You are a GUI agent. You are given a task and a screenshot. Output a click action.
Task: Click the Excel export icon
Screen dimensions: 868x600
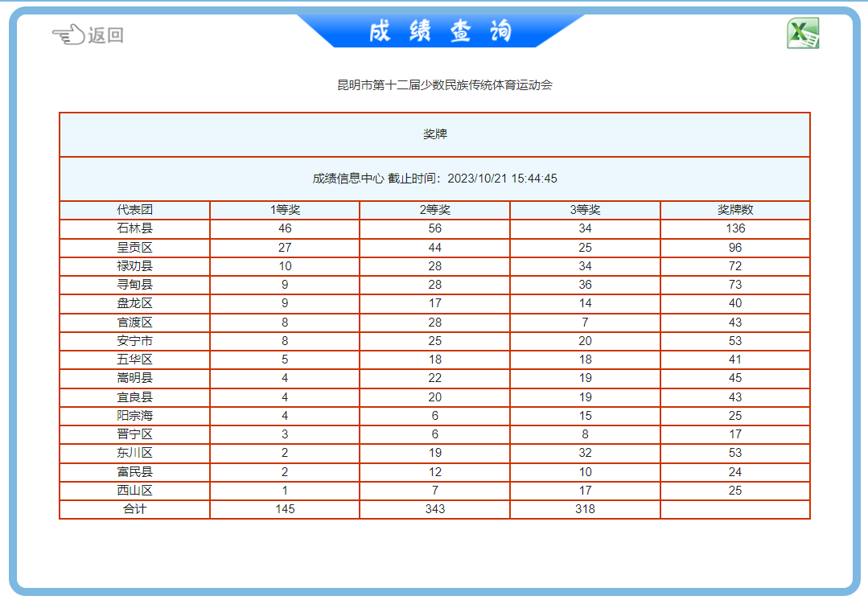(803, 33)
